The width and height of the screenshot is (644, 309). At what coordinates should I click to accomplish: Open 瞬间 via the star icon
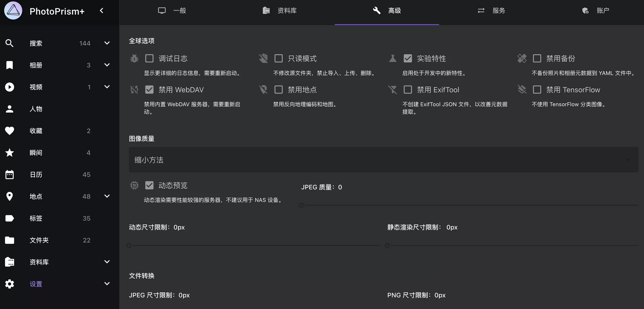(x=10, y=153)
